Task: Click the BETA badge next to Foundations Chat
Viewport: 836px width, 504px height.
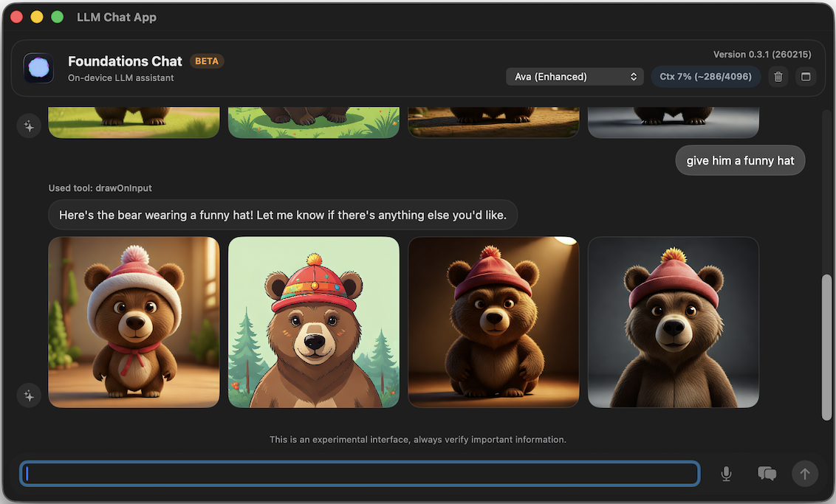Action: 207,61
